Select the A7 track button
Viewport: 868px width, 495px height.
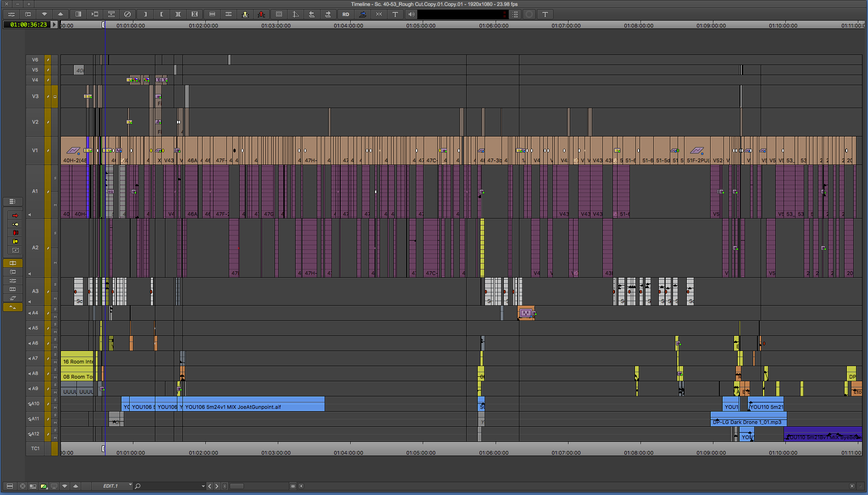(x=35, y=358)
